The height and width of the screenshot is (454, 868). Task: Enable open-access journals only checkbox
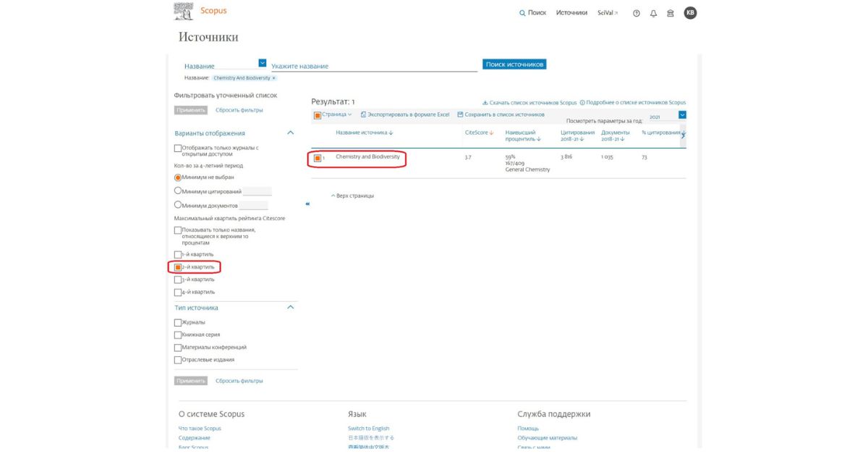pyautogui.click(x=178, y=148)
